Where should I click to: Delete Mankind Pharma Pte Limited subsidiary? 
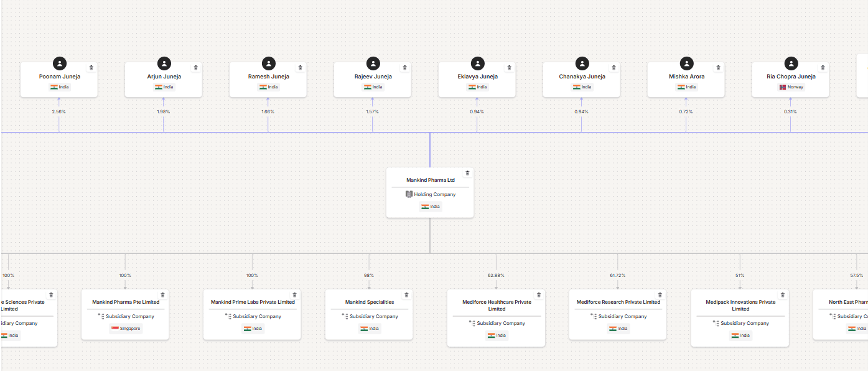(162, 295)
